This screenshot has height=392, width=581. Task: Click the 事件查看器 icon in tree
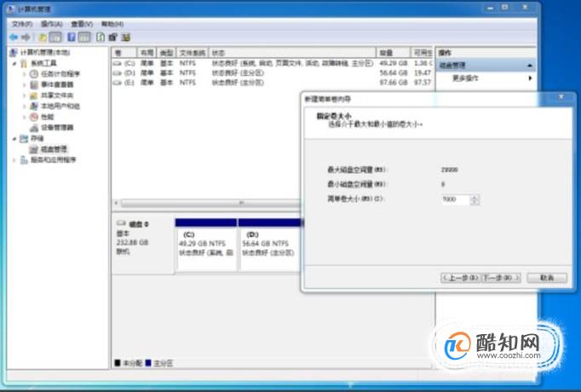(x=34, y=84)
